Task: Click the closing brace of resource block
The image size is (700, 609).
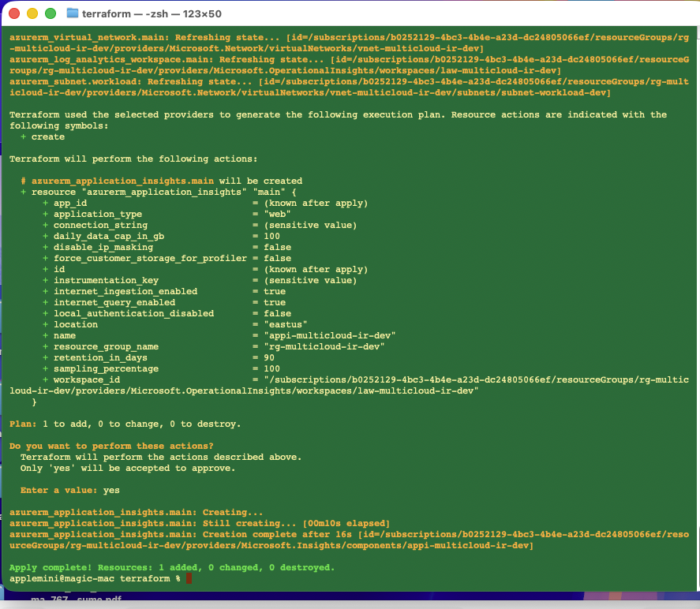Action: (35, 402)
